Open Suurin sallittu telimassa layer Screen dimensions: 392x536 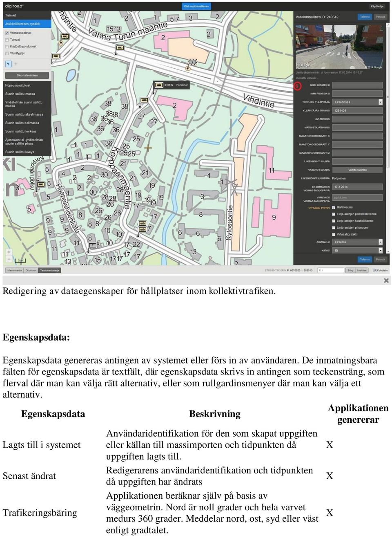coord(27,123)
